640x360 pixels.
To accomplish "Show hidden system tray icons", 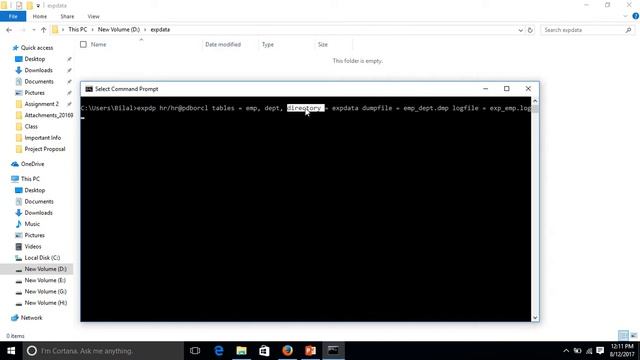I will click(x=566, y=351).
